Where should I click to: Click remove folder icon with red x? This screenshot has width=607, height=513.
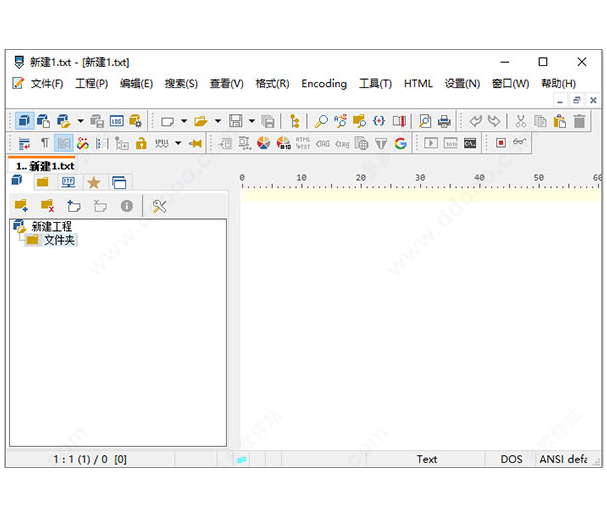47,205
